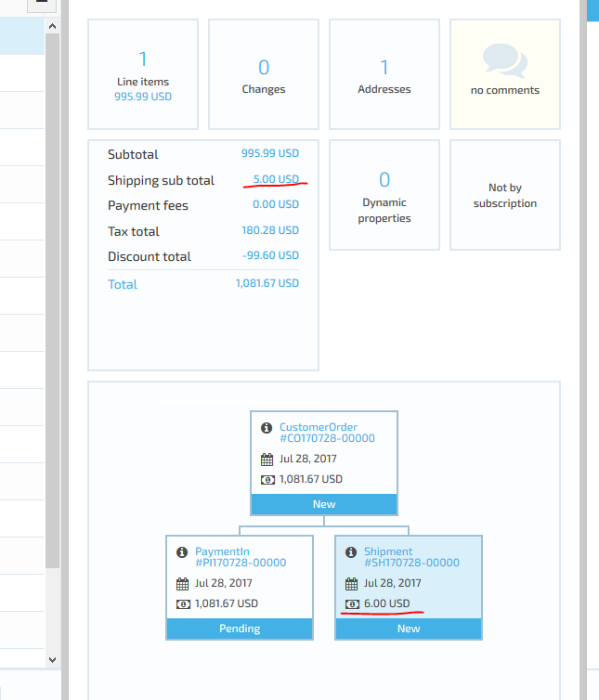Click the info icon on PaymentIn node
This screenshot has width=599, height=700.
pyautogui.click(x=182, y=552)
